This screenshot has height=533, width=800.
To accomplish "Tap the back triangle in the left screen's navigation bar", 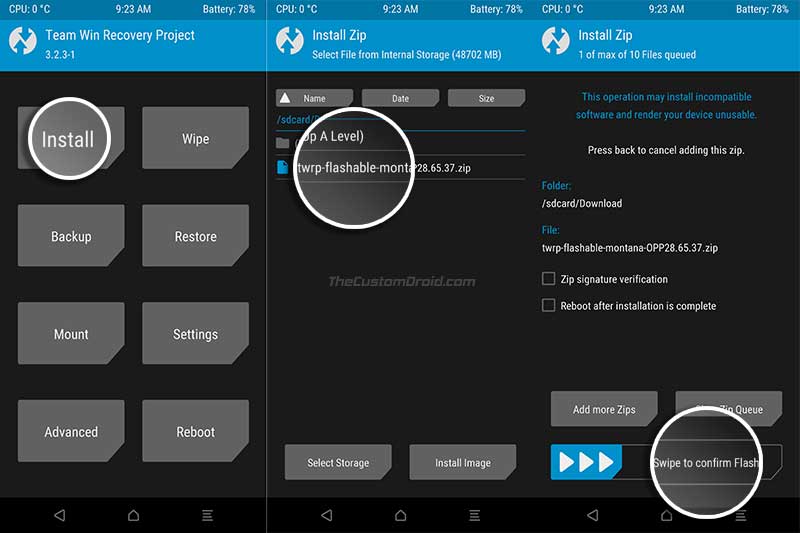I will tap(60, 515).
